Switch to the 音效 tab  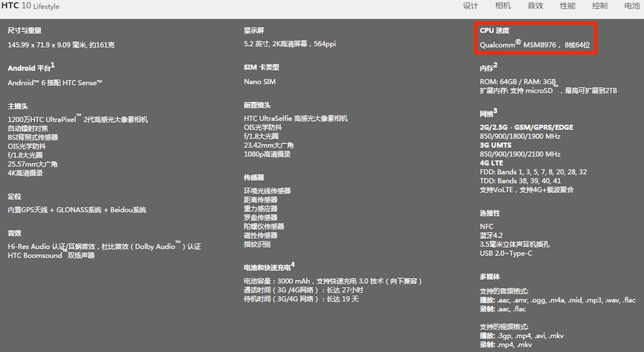pos(535,6)
